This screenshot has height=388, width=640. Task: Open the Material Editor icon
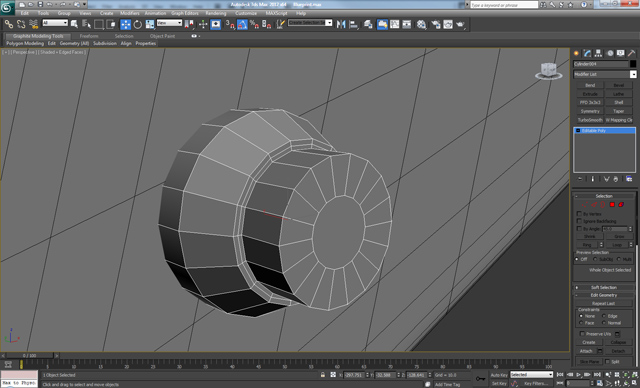421,24
